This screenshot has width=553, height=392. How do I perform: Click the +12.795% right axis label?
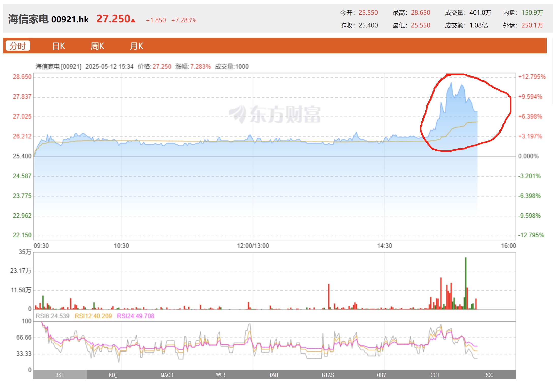pyautogui.click(x=532, y=77)
